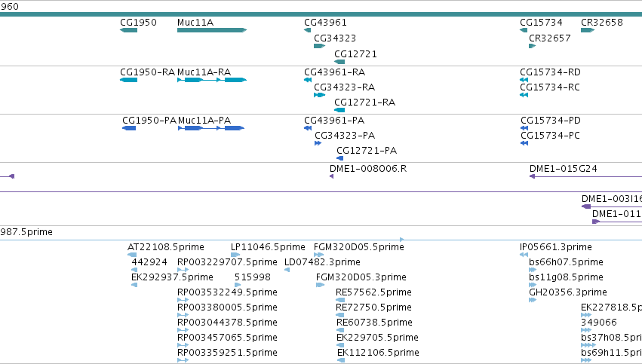
Task: Select the EK229705.5prime EST label
Action: coord(377,338)
